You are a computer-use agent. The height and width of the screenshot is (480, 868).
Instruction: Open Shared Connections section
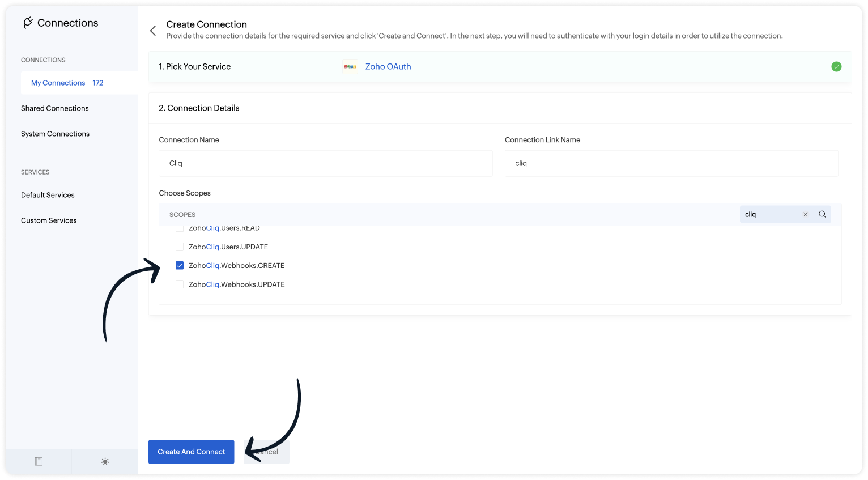54,108
